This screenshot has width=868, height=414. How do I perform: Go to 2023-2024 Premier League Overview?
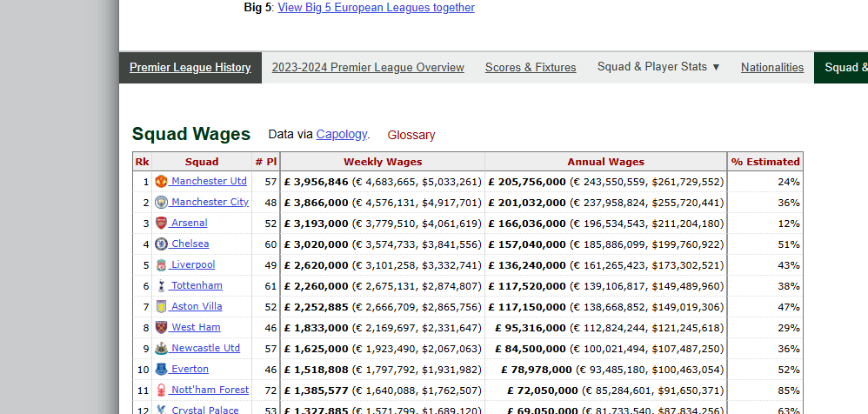click(x=368, y=68)
